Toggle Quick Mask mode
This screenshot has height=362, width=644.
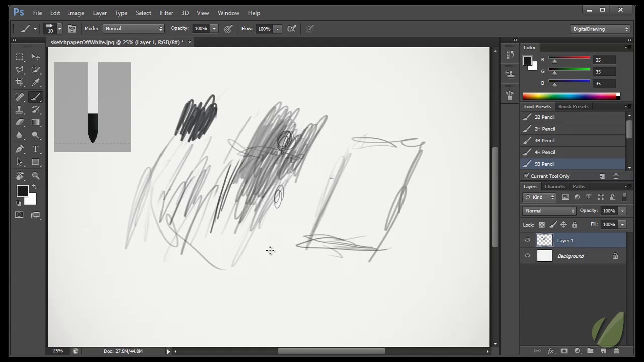tap(19, 215)
